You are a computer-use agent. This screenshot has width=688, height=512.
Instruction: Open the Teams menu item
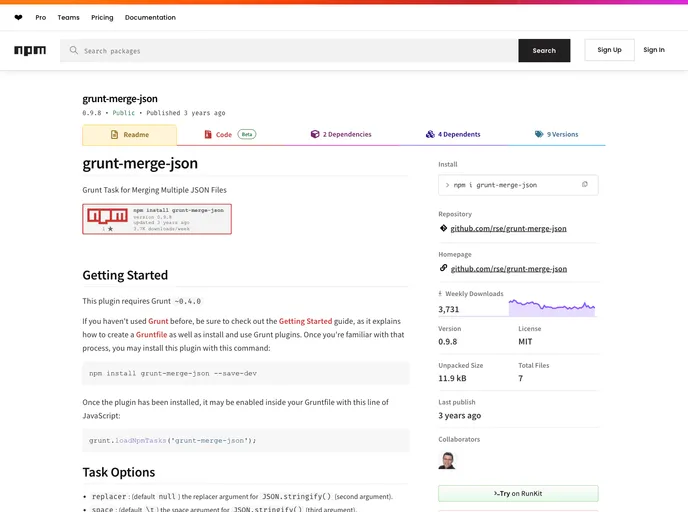tap(68, 18)
